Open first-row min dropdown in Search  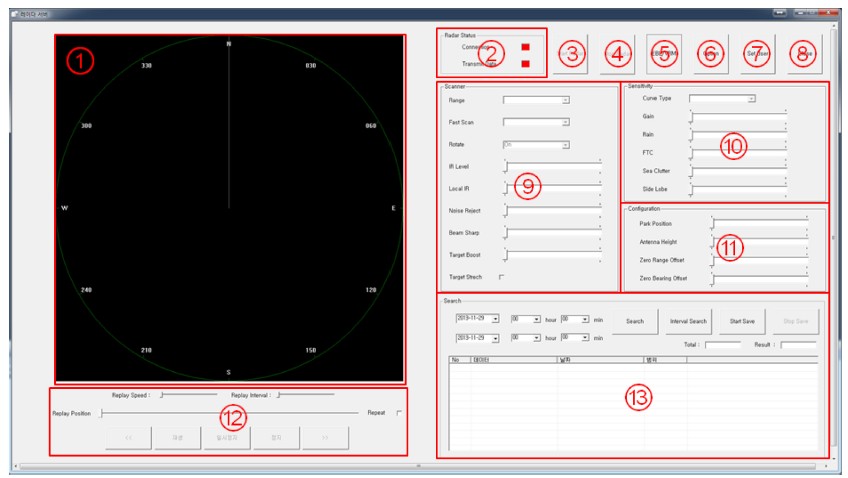(574, 320)
